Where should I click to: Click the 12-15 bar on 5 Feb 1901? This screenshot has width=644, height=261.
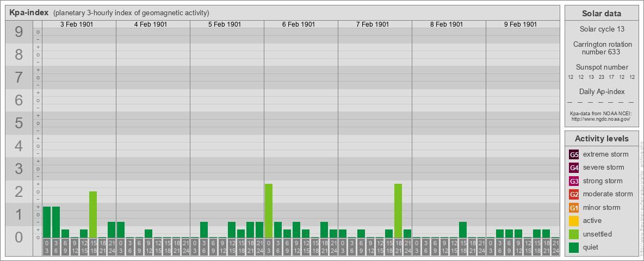click(232, 230)
